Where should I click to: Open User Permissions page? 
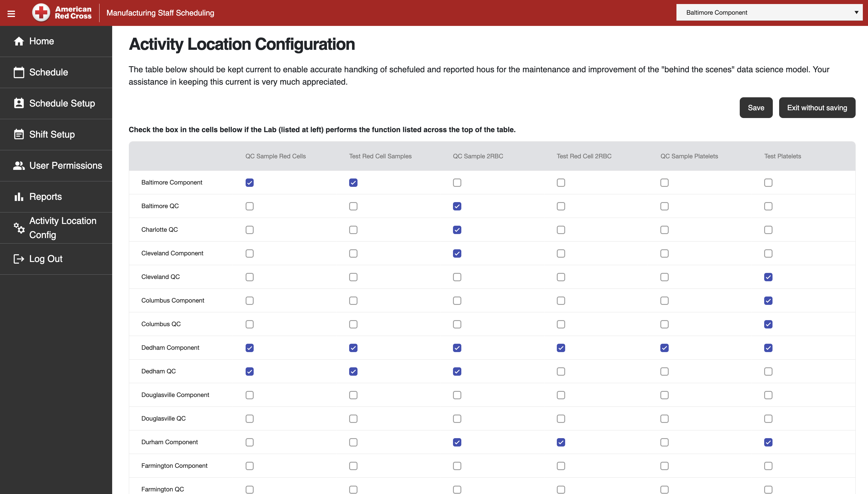tap(56, 166)
